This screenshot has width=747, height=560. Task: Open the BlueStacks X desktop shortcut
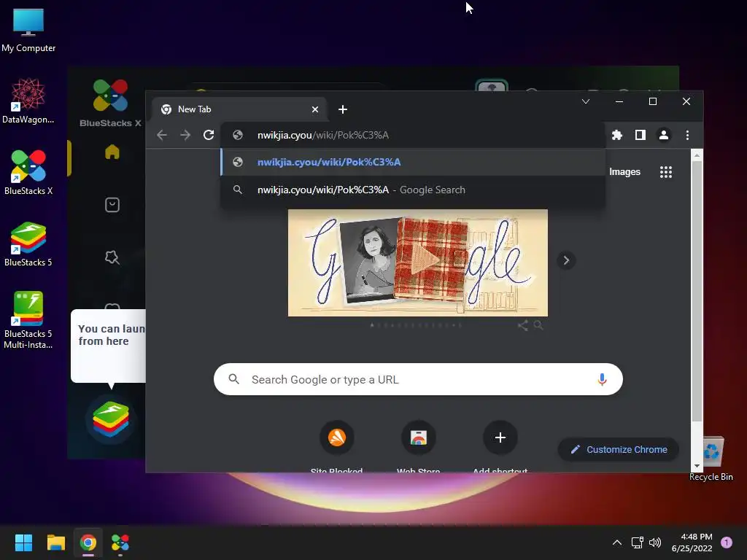click(x=28, y=172)
